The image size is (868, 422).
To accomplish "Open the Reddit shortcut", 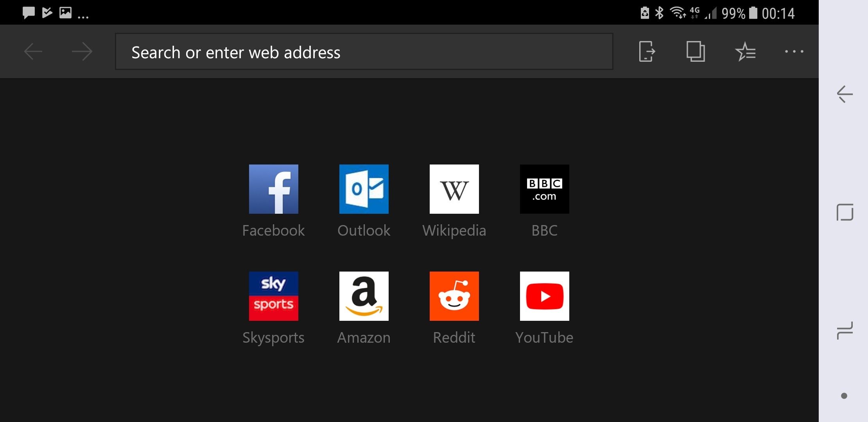I will pos(454,296).
